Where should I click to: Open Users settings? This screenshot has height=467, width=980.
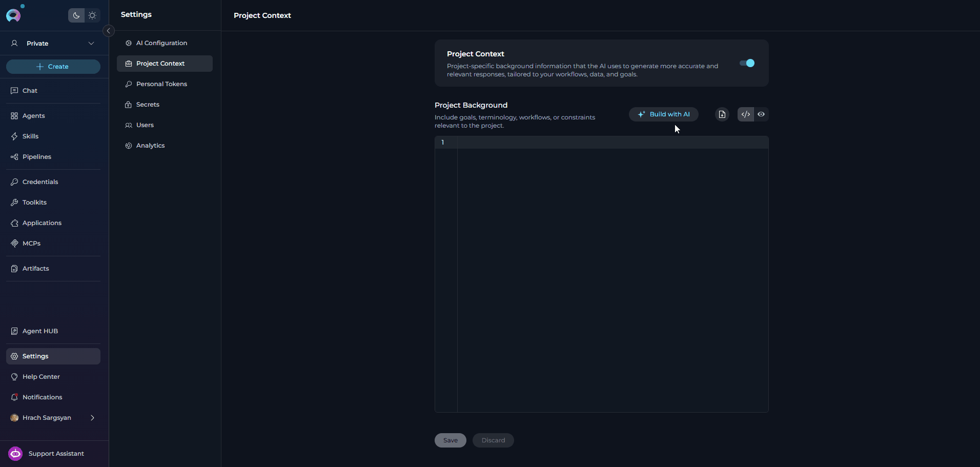[x=165, y=125]
